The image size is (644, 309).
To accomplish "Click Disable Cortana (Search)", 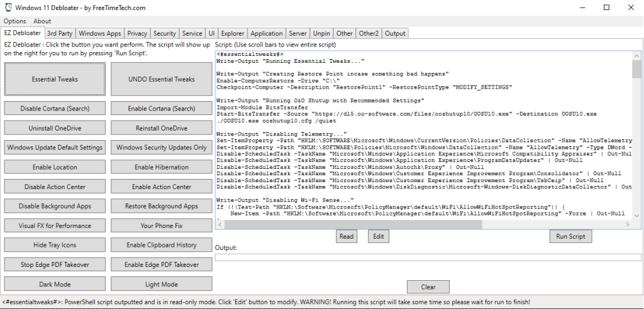I will point(55,108).
